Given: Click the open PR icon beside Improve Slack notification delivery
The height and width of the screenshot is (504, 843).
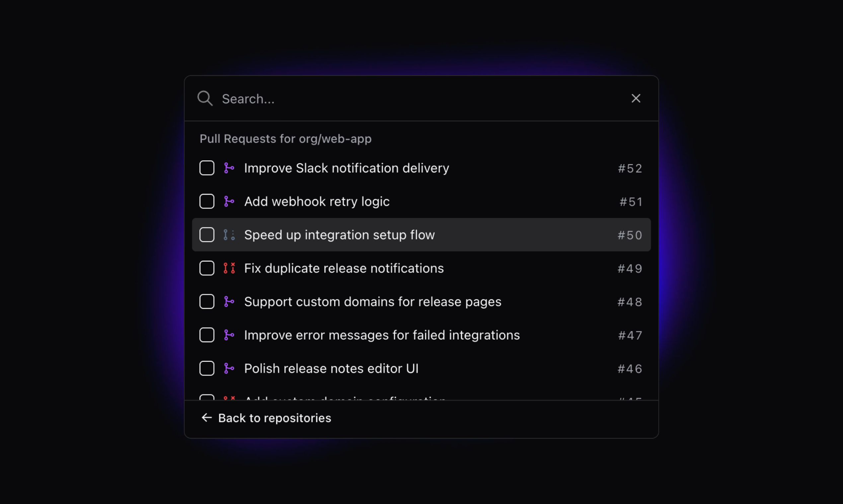Looking at the screenshot, I should point(229,168).
